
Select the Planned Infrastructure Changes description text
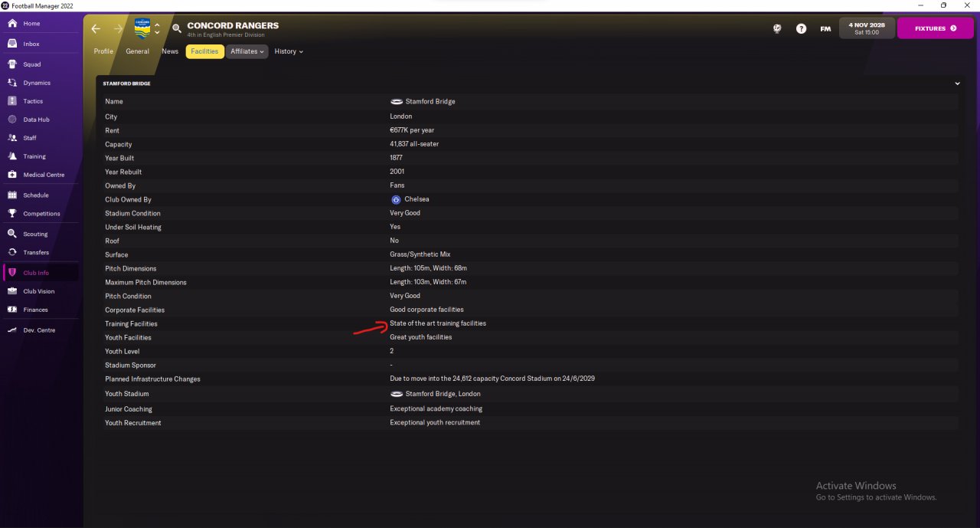tap(492, 379)
